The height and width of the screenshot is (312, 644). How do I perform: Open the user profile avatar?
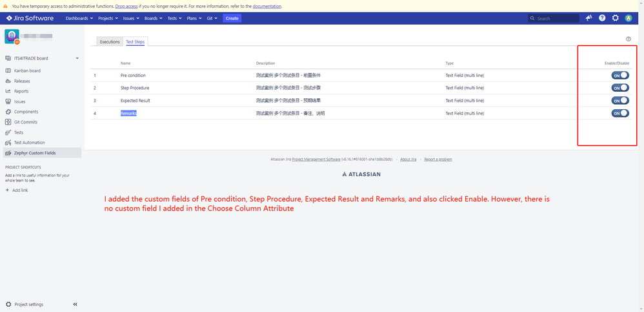(629, 18)
